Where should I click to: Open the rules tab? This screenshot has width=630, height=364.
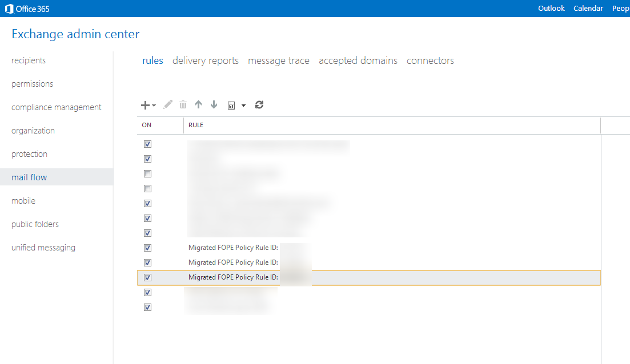[153, 60]
